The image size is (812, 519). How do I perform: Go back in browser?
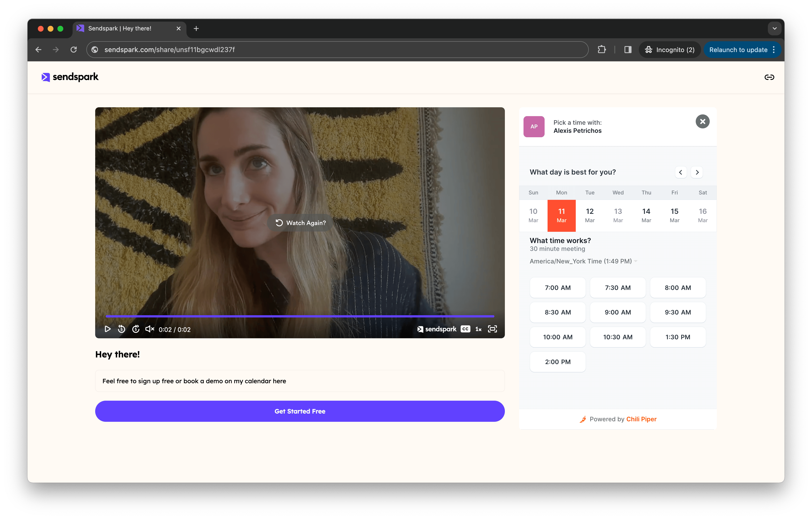click(39, 50)
